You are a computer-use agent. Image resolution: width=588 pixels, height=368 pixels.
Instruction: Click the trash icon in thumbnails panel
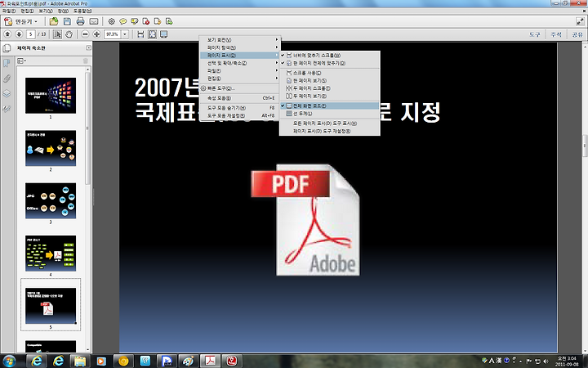pos(86,61)
